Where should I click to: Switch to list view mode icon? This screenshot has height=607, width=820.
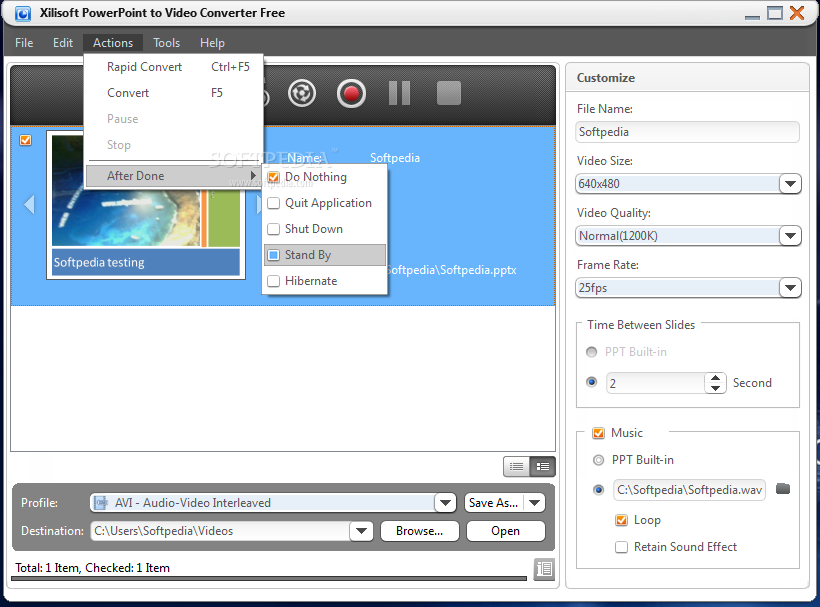click(517, 466)
